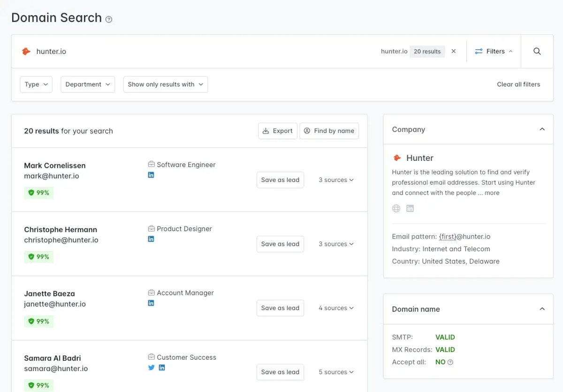The image size is (563, 392).
Task: Click the 20 results badge in search bar
Action: [x=427, y=52]
